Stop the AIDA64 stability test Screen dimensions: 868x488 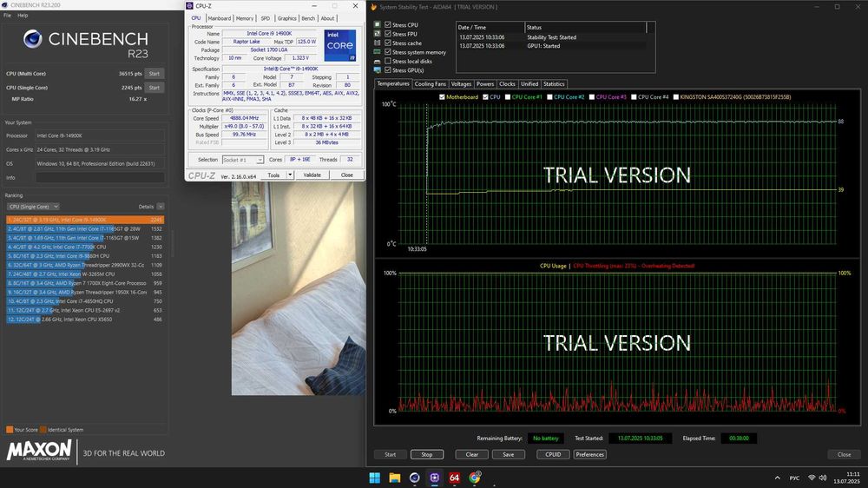pyautogui.click(x=426, y=454)
